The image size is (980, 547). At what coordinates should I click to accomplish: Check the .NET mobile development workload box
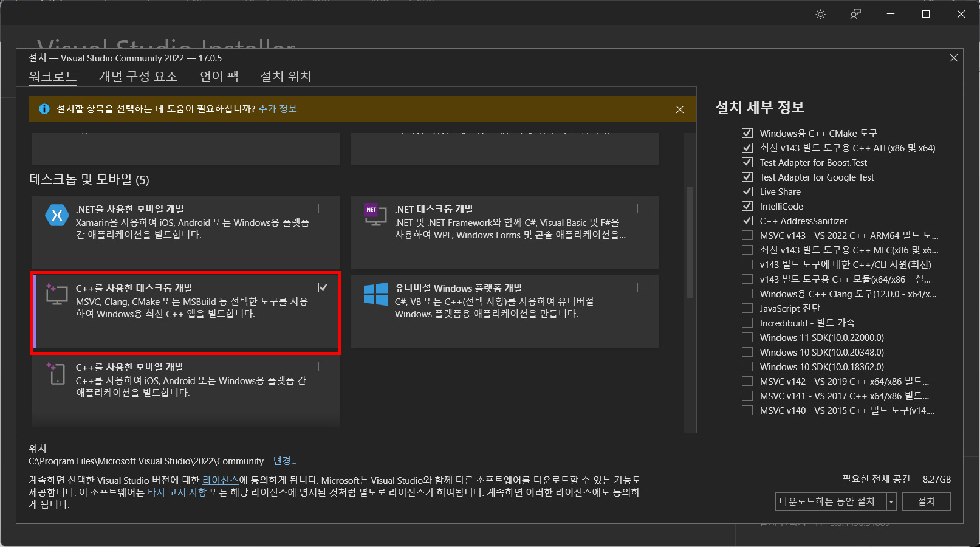pyautogui.click(x=324, y=208)
